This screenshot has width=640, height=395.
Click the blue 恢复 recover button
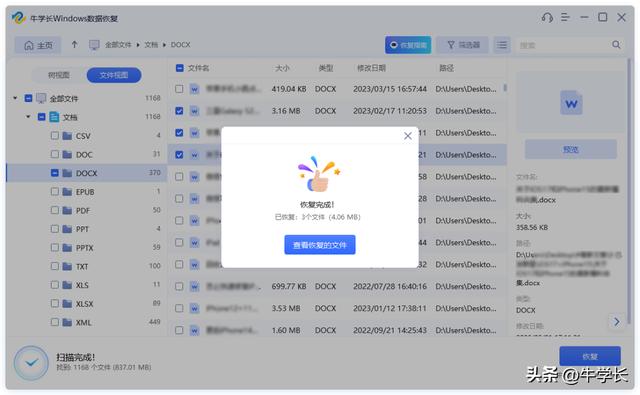[x=590, y=356]
